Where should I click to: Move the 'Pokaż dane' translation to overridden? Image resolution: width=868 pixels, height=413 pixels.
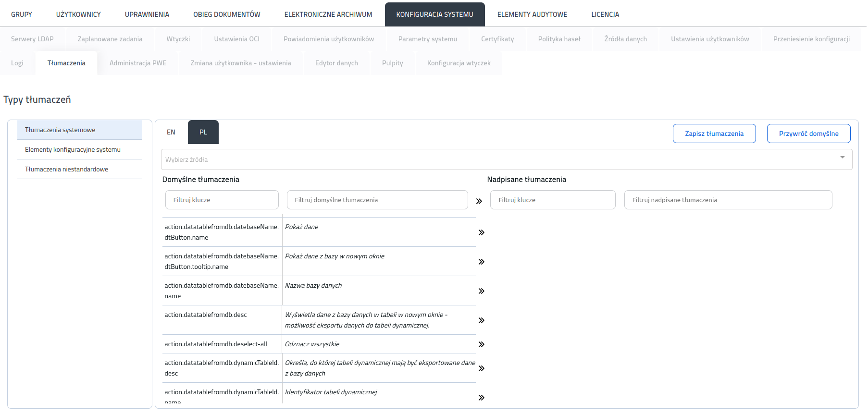pos(481,232)
